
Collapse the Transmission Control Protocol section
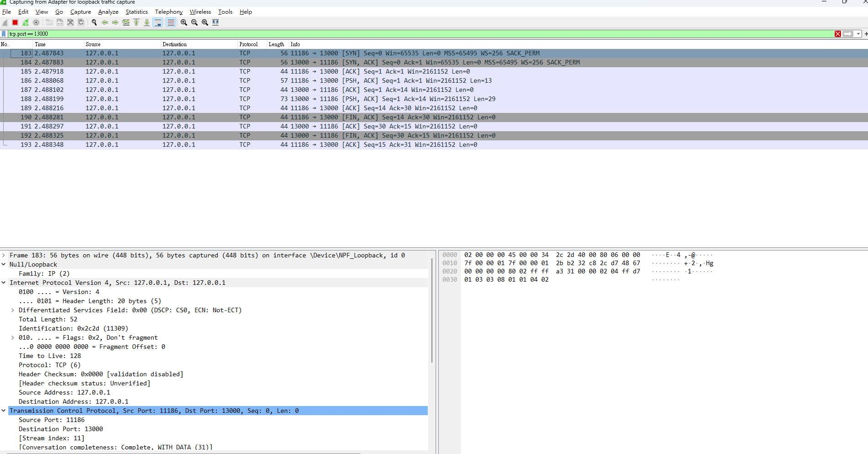coord(4,411)
